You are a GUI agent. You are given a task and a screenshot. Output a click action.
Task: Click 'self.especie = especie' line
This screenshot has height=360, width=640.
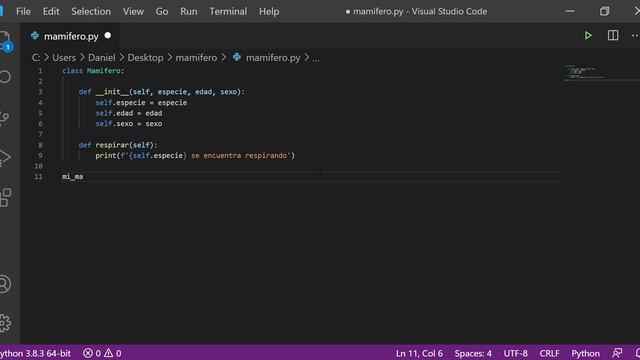coord(141,102)
